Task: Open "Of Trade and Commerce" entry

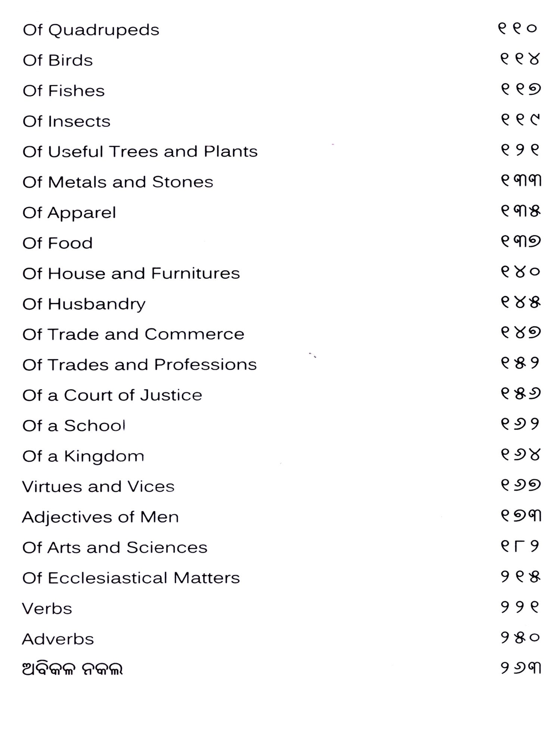Action: (x=133, y=334)
